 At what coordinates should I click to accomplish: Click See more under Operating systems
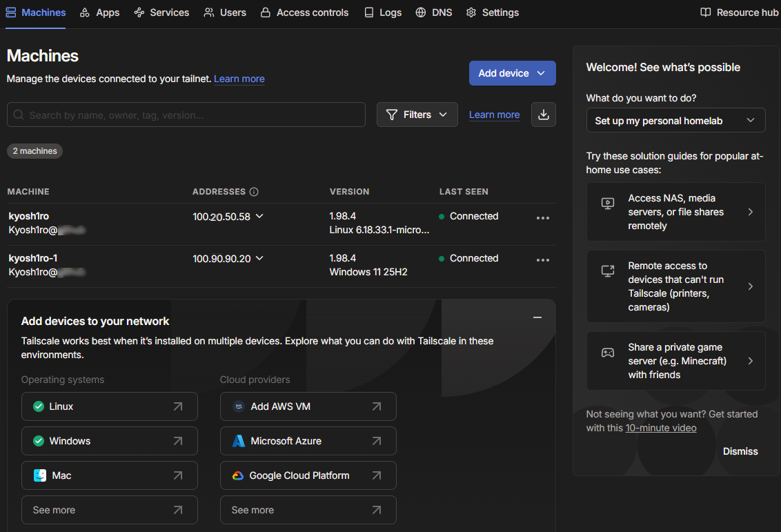coord(110,510)
